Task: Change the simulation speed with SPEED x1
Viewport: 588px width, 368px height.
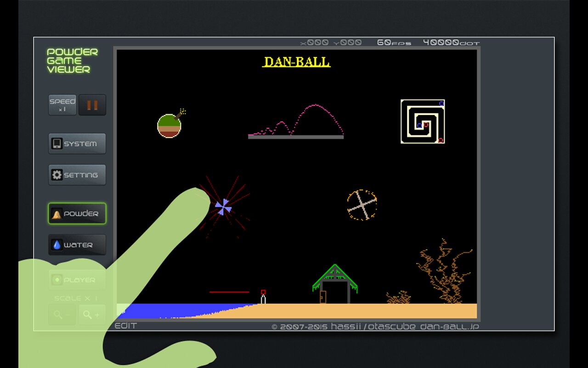Action: (62, 105)
